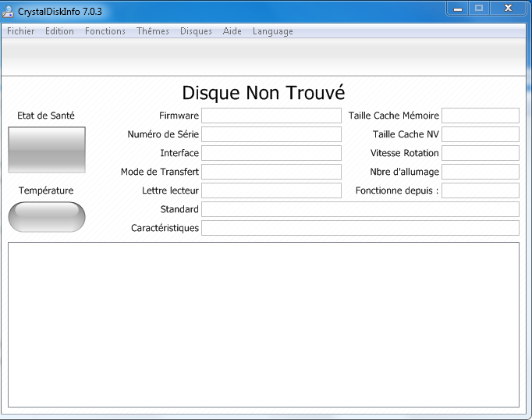Image resolution: width=532 pixels, height=420 pixels.
Task: Click the Mode de Transfert field
Action: 271,172
